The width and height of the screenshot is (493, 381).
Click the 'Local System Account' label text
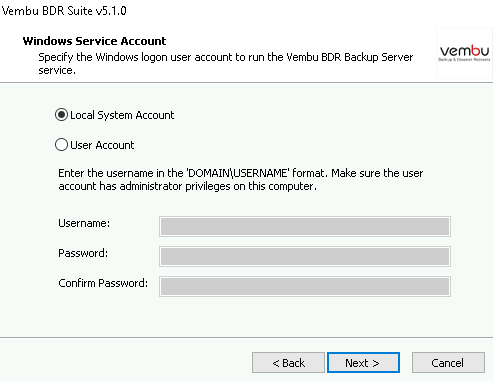[x=122, y=115]
